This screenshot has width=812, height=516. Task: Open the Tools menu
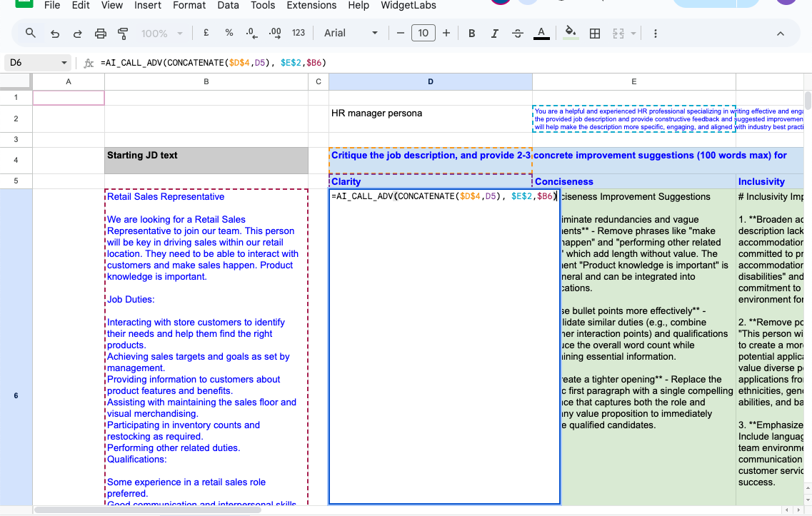263,5
